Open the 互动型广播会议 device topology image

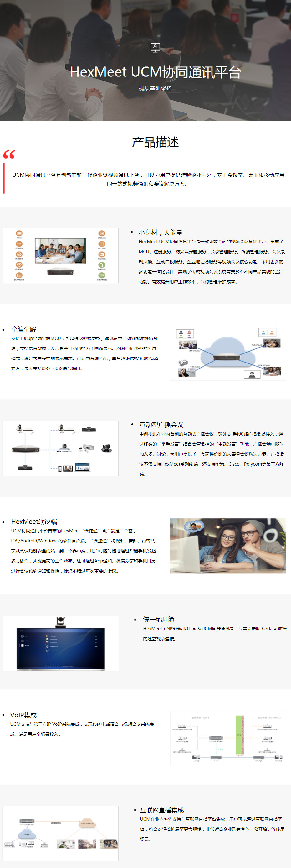click(x=61, y=448)
